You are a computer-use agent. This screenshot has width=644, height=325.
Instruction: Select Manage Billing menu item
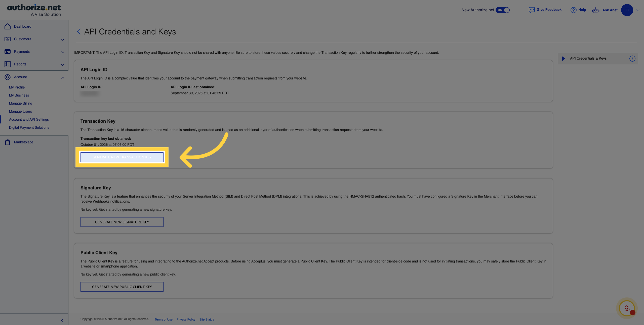pyautogui.click(x=21, y=103)
